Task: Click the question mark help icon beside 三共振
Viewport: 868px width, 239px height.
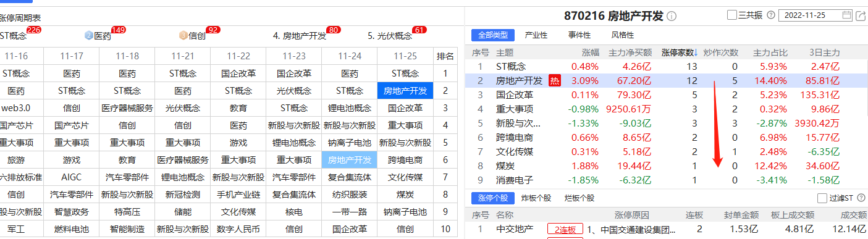Action: (770, 15)
